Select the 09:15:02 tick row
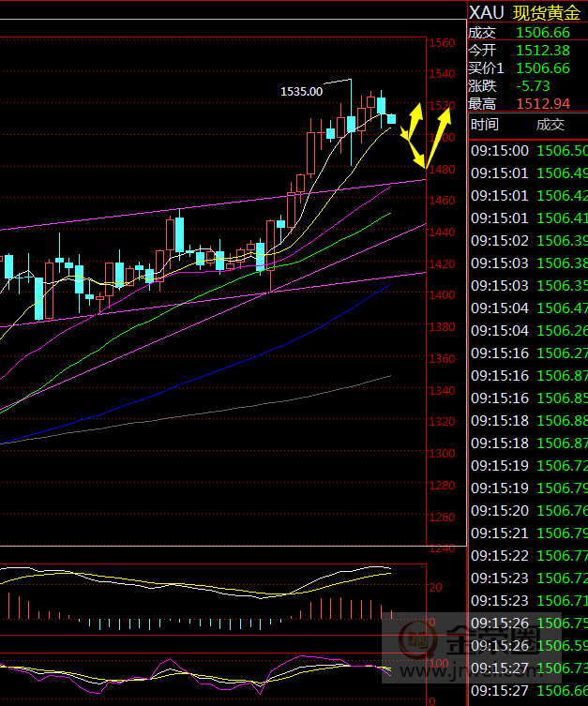588x706 pixels. tap(529, 241)
